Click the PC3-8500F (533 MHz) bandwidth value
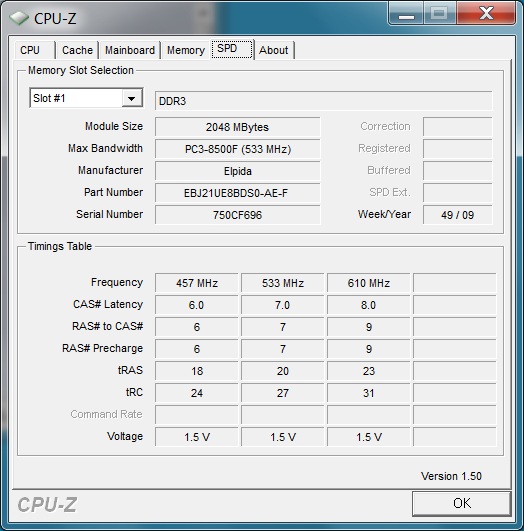Screen dimensions: 524x531 (x=237, y=149)
